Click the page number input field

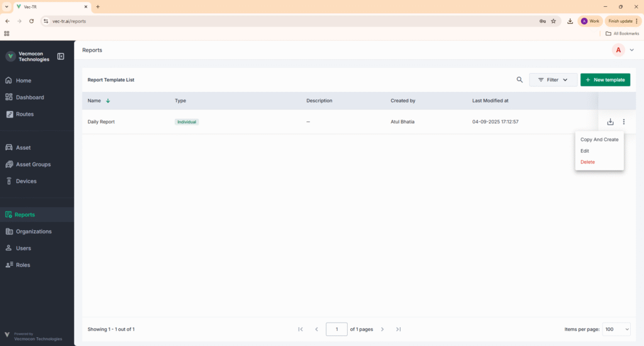336,329
